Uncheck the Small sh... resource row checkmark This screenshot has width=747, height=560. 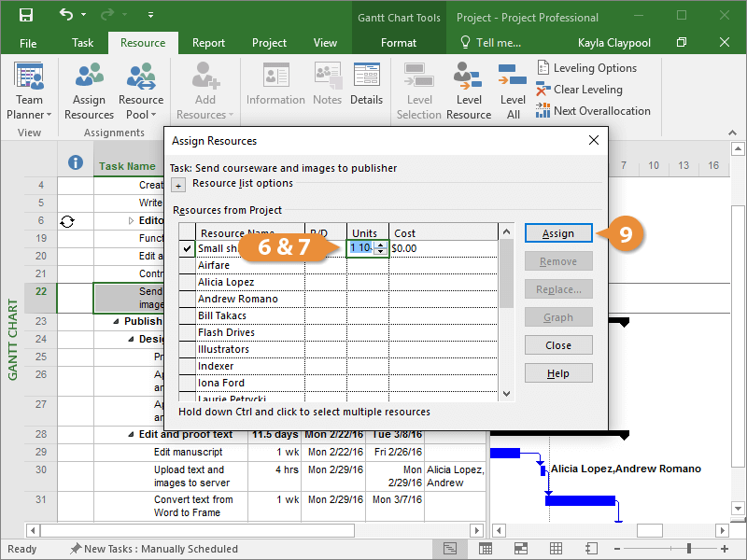pos(188,249)
